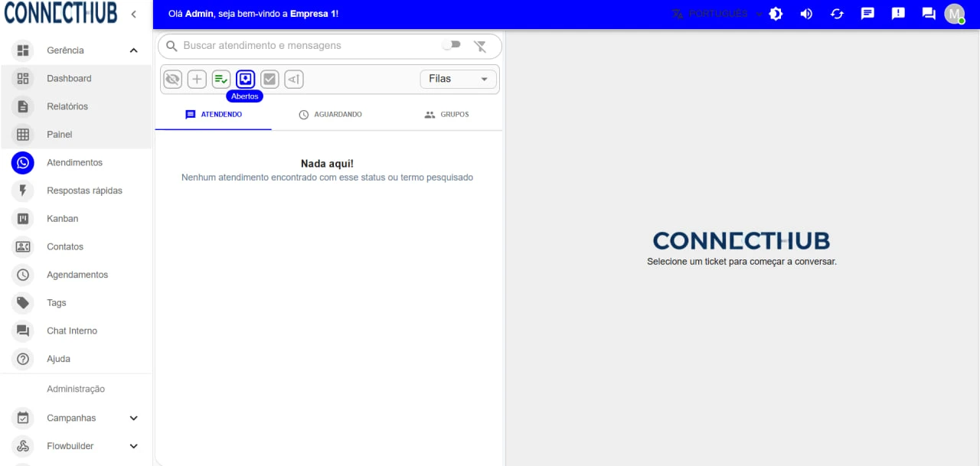Click the Buscar atendimento e mensagens field

coord(306,46)
